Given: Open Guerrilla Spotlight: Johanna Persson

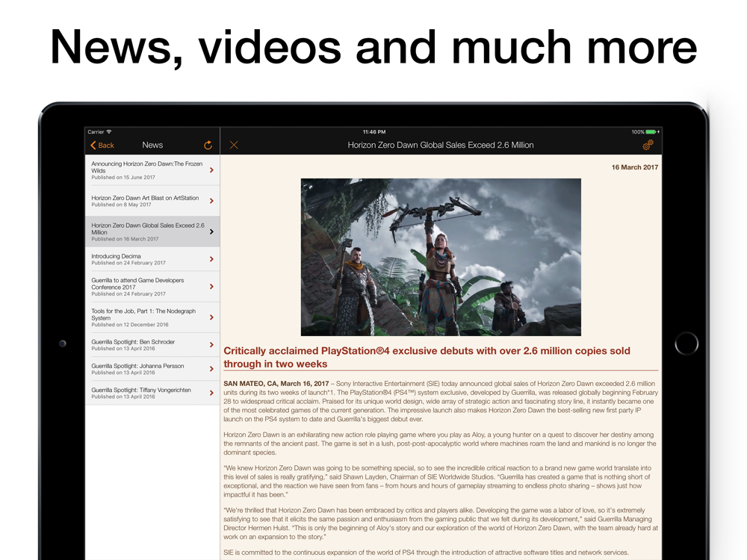Looking at the screenshot, I should click(x=152, y=369).
